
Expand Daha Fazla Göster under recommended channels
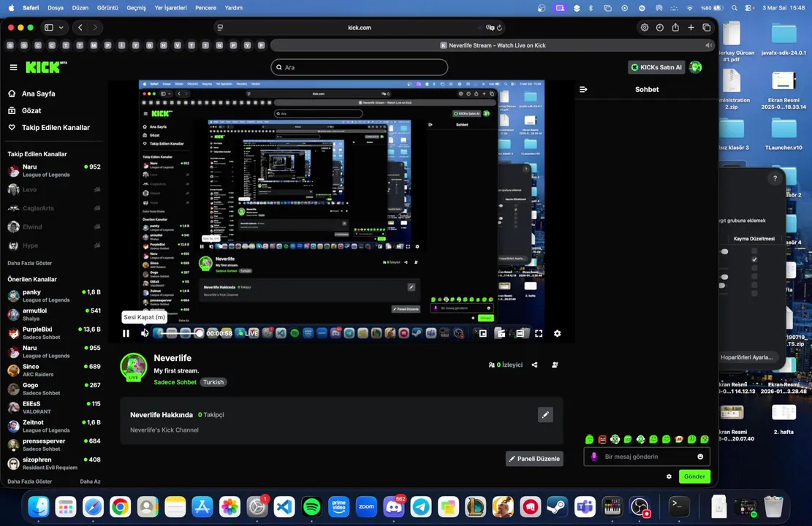[x=29, y=481]
